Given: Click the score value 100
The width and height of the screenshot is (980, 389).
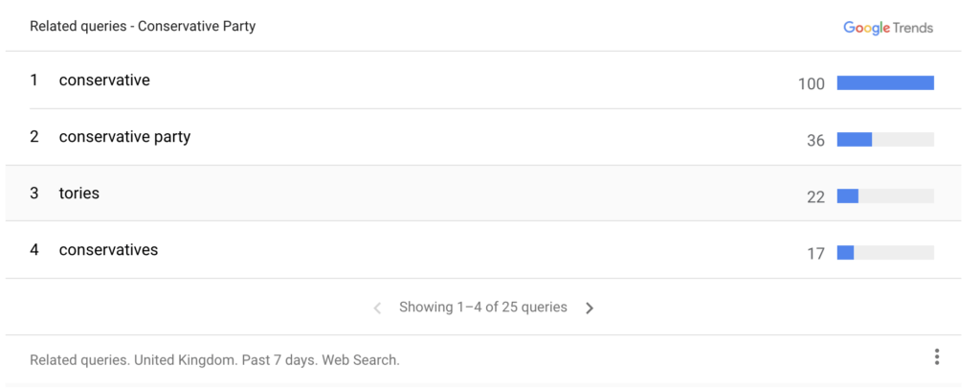Looking at the screenshot, I should tap(812, 83).
